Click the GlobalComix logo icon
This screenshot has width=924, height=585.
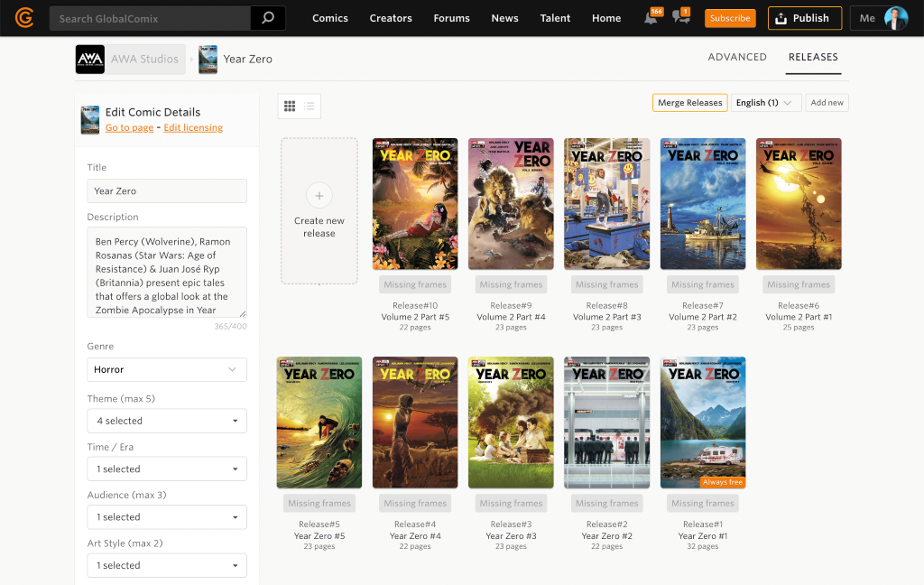click(x=24, y=18)
